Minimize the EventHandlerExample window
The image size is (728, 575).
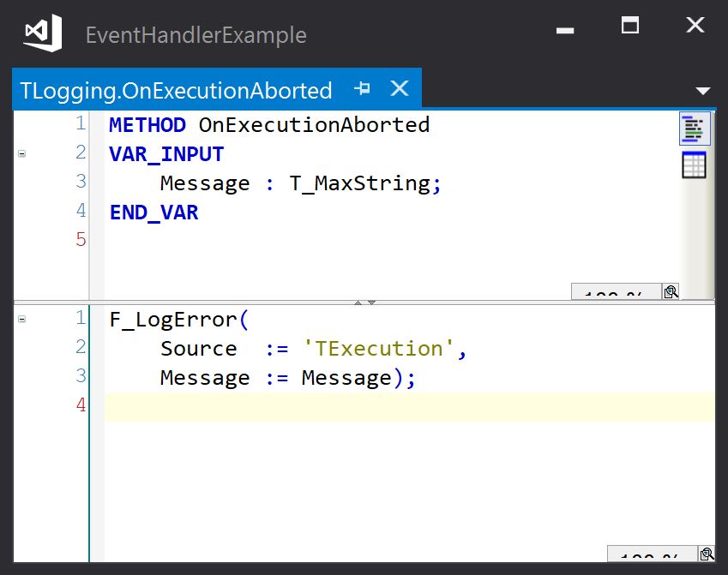pos(565,31)
